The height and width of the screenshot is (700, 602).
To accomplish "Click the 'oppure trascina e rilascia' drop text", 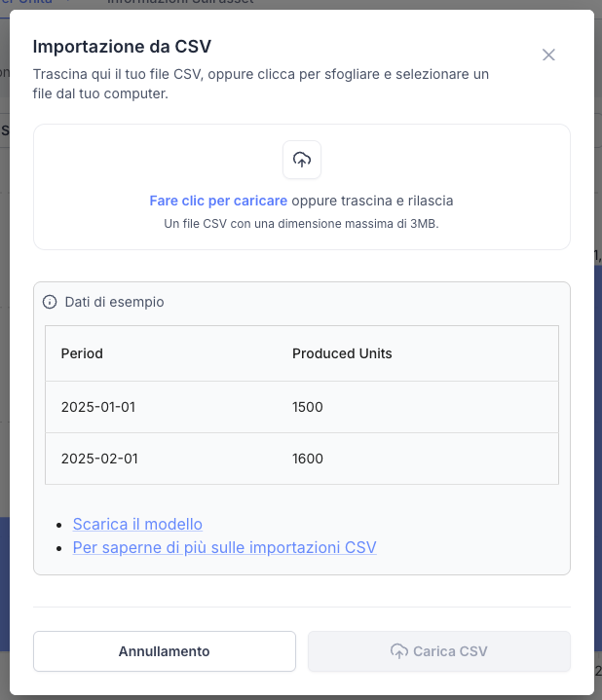I will (x=372, y=201).
